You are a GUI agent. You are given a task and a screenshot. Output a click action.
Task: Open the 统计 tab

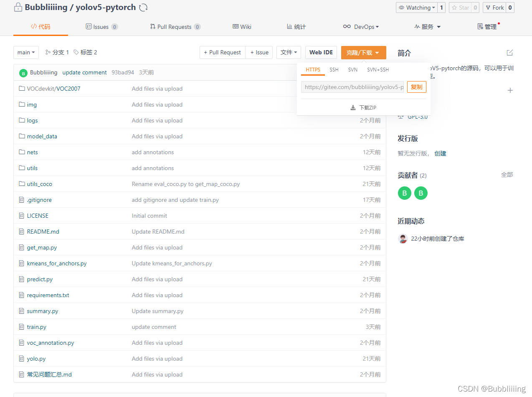coord(296,27)
